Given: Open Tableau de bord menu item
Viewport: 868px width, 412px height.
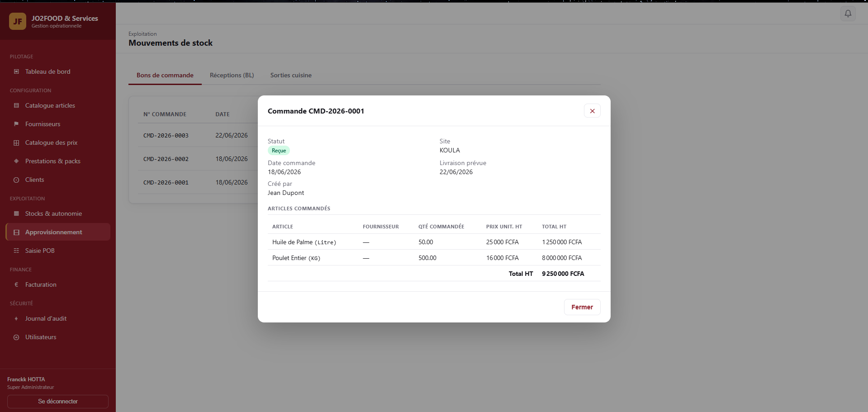Looking at the screenshot, I should (58, 71).
